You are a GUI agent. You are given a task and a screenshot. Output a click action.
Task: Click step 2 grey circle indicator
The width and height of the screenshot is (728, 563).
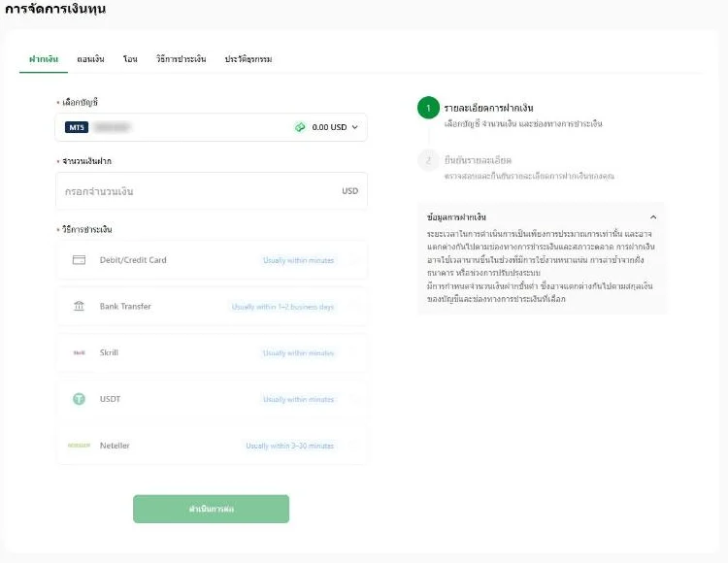(x=428, y=160)
